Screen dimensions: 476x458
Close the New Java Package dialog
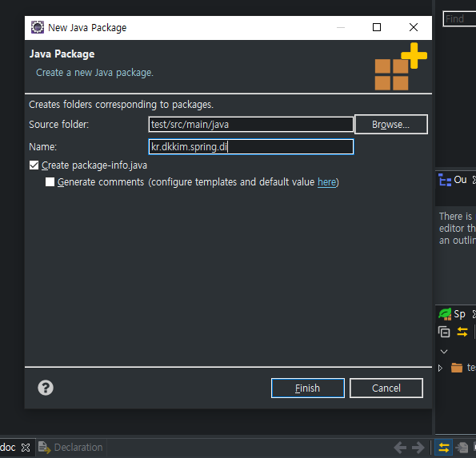(x=414, y=27)
